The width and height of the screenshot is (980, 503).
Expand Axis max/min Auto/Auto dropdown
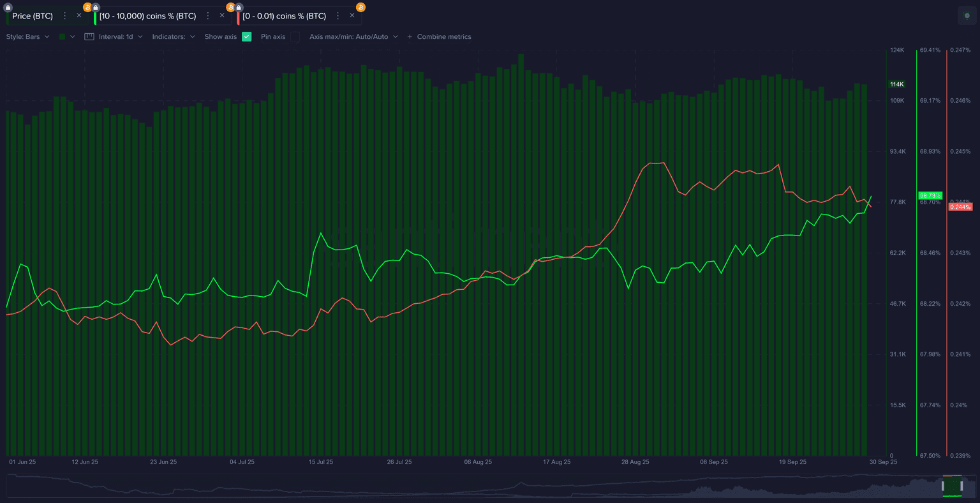[x=353, y=37]
